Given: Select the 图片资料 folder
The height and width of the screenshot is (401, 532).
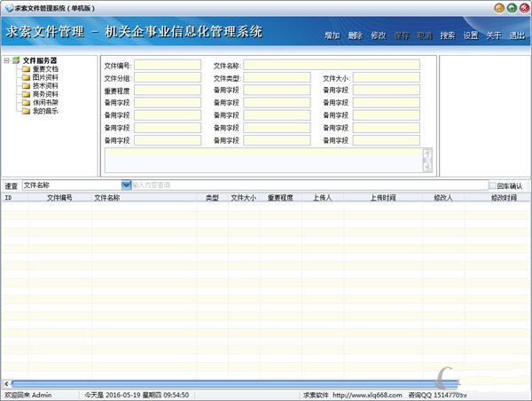Looking at the screenshot, I should pyautogui.click(x=45, y=77).
